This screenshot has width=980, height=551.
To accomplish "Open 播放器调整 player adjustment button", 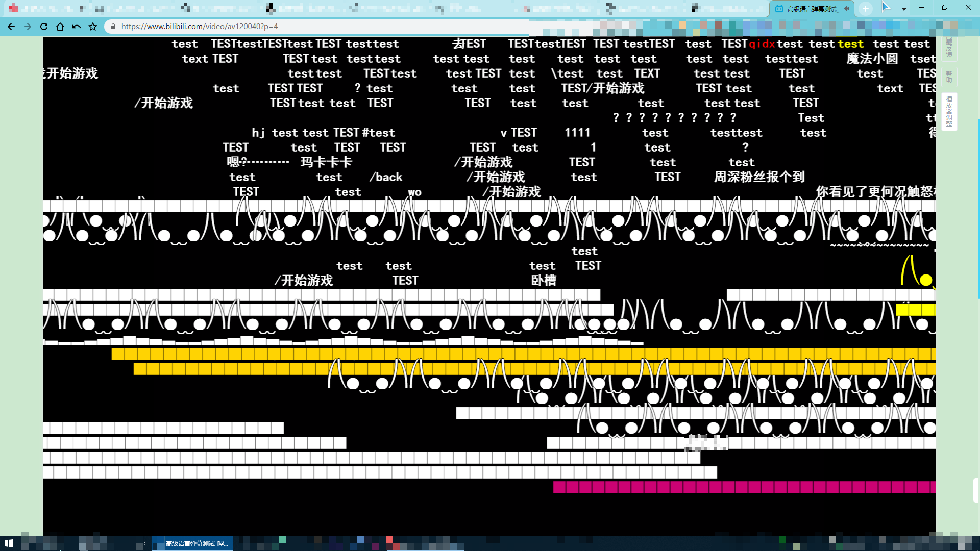I will pyautogui.click(x=949, y=111).
